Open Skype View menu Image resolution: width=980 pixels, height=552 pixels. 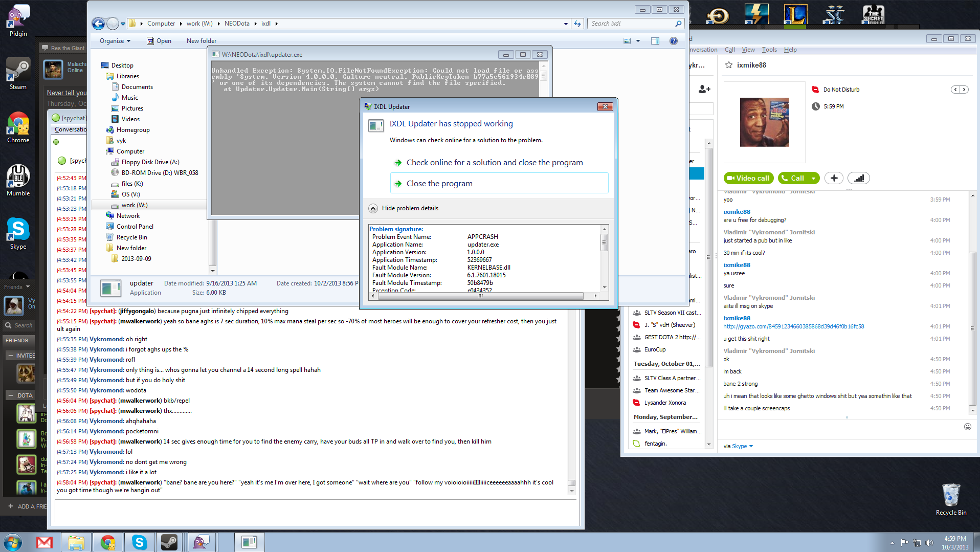click(x=748, y=50)
